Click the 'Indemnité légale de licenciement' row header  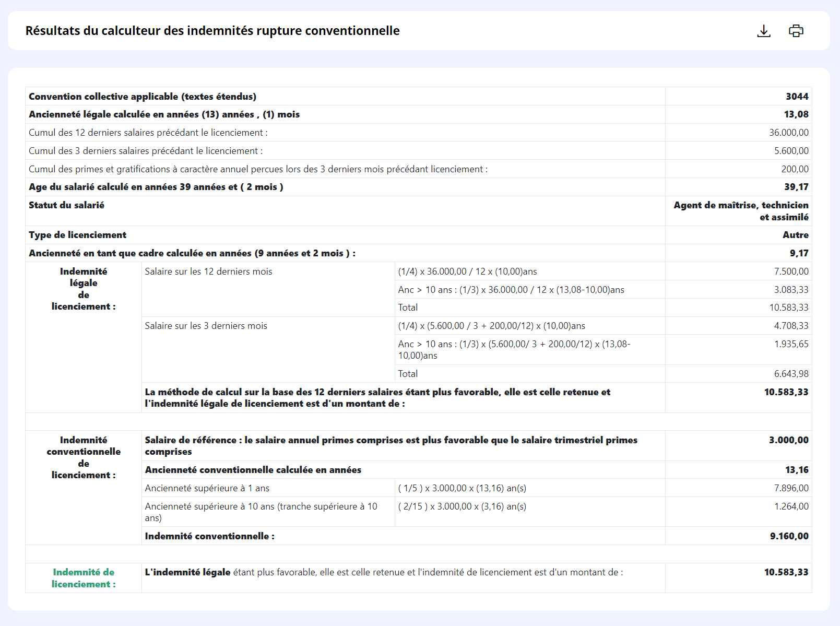(84, 289)
